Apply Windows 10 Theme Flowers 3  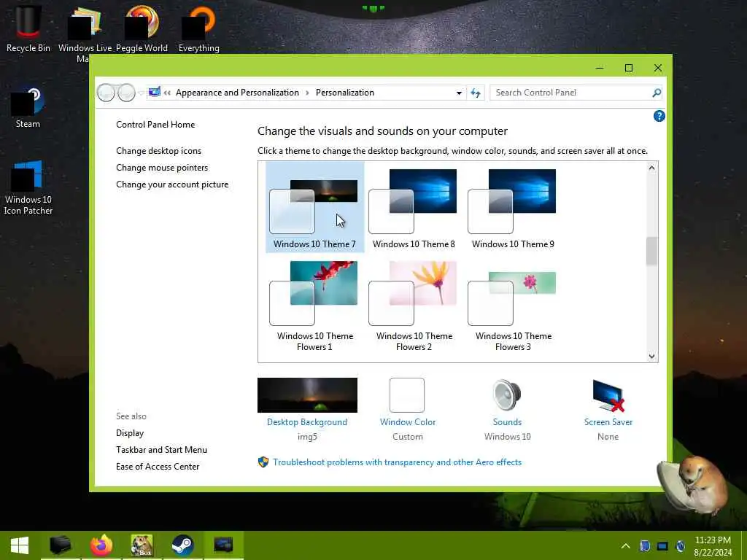pyautogui.click(x=513, y=306)
